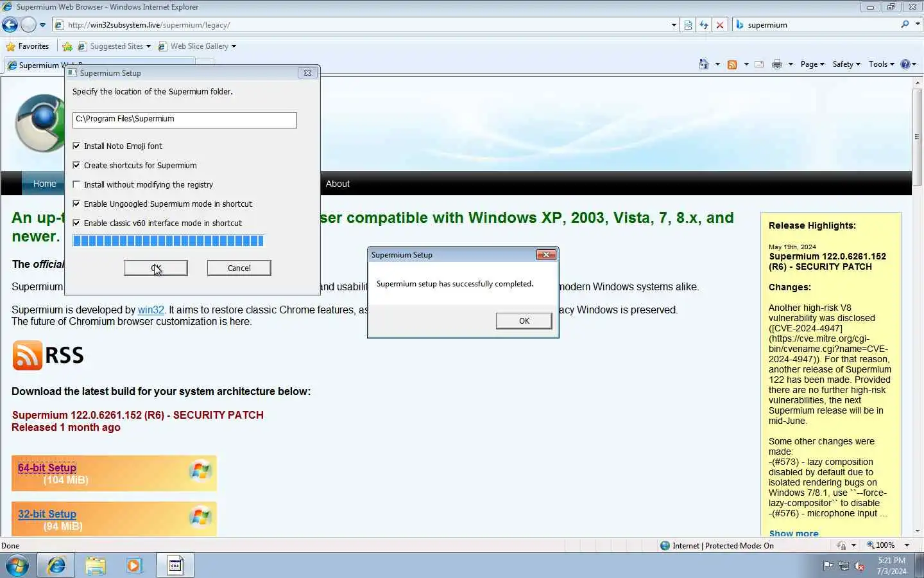Follow the win32 developer link
Image resolution: width=924 pixels, height=578 pixels.
[x=151, y=310]
